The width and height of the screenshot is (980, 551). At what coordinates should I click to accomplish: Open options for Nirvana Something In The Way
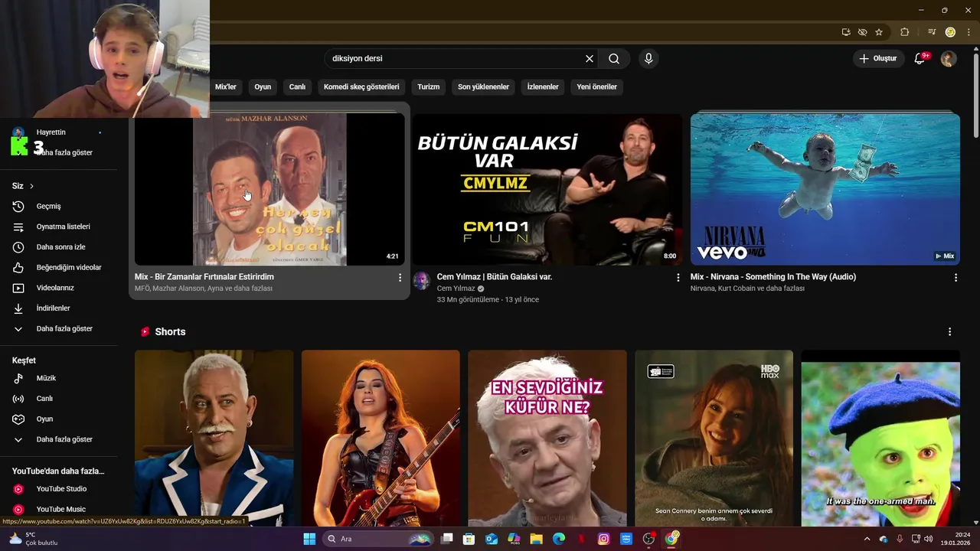tap(955, 278)
